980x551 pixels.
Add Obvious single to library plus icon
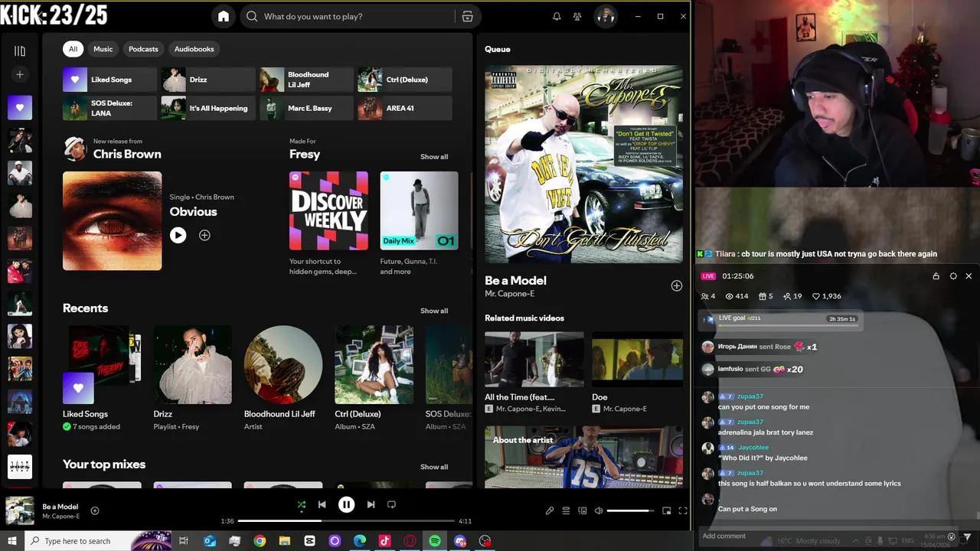204,235
